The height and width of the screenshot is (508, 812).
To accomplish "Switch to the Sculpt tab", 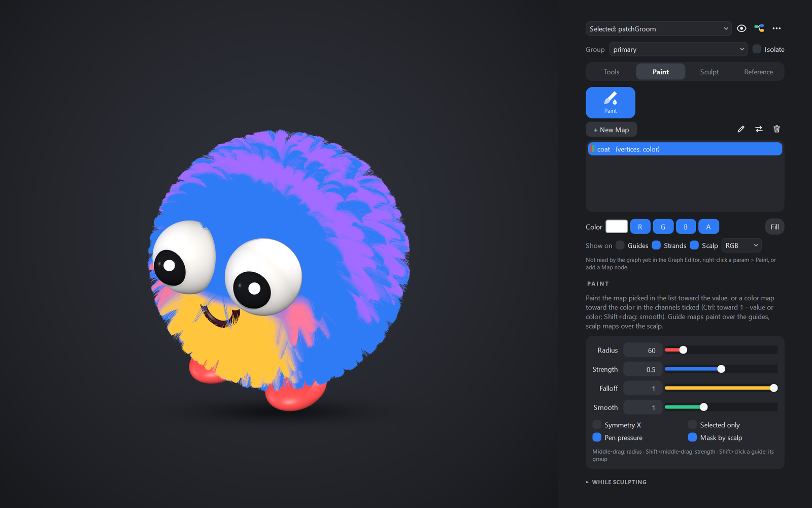I will pos(709,72).
